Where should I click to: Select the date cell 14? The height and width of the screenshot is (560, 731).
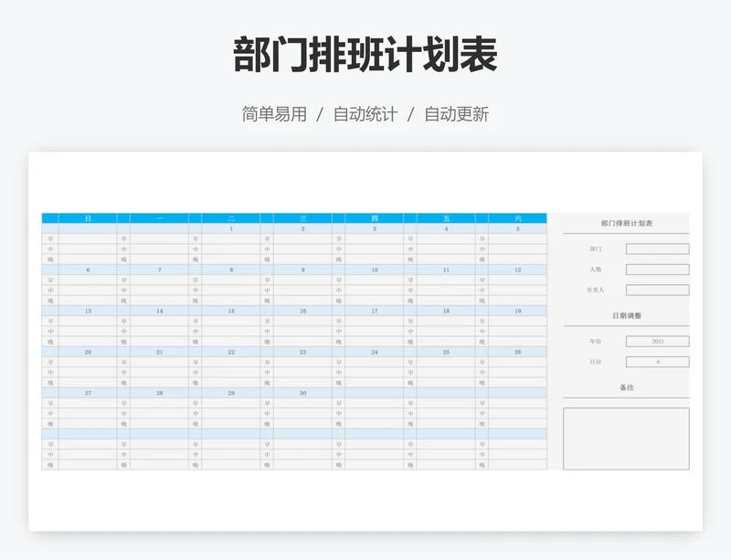tap(159, 311)
